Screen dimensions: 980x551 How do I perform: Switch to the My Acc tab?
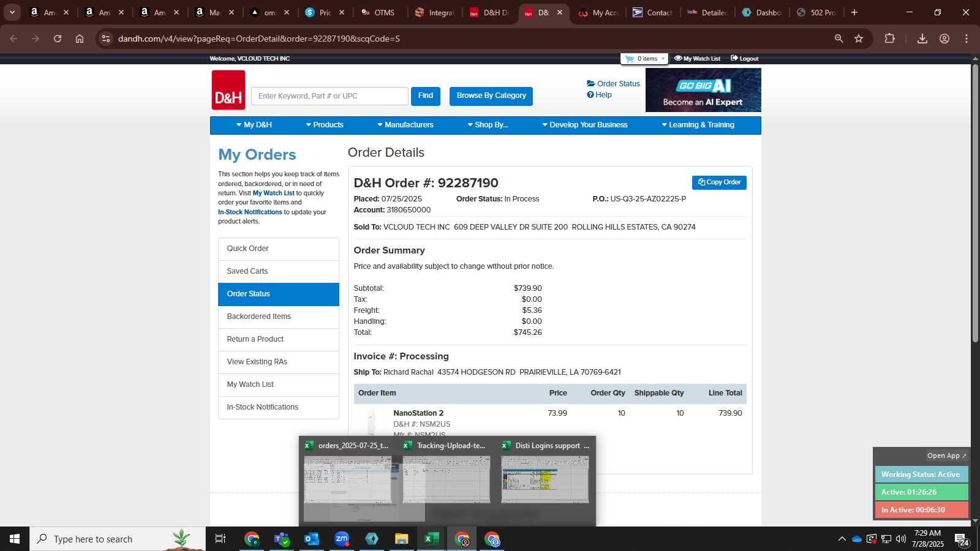click(x=599, y=12)
